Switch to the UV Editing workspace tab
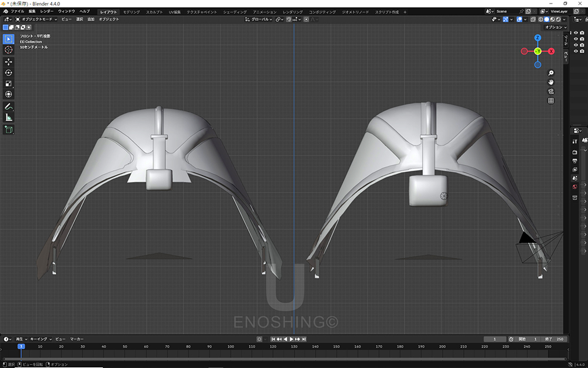Screen dimensions: 588x368 pyautogui.click(x=175, y=12)
